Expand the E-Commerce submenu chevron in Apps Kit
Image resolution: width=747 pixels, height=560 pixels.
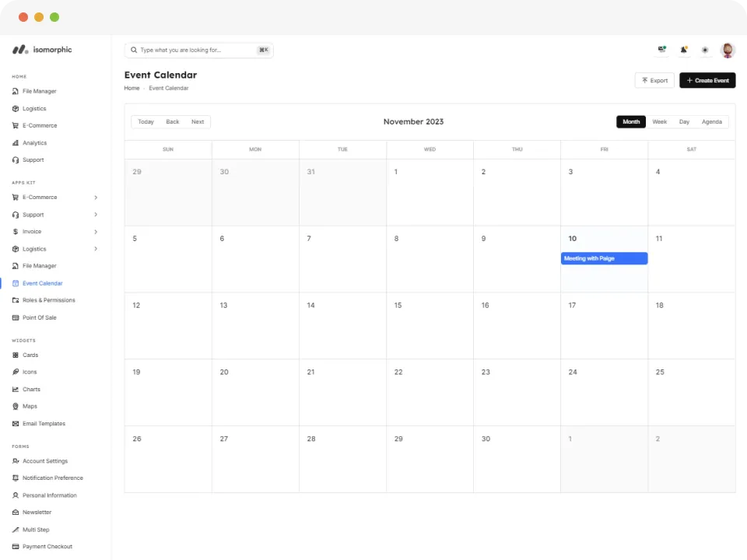(96, 197)
